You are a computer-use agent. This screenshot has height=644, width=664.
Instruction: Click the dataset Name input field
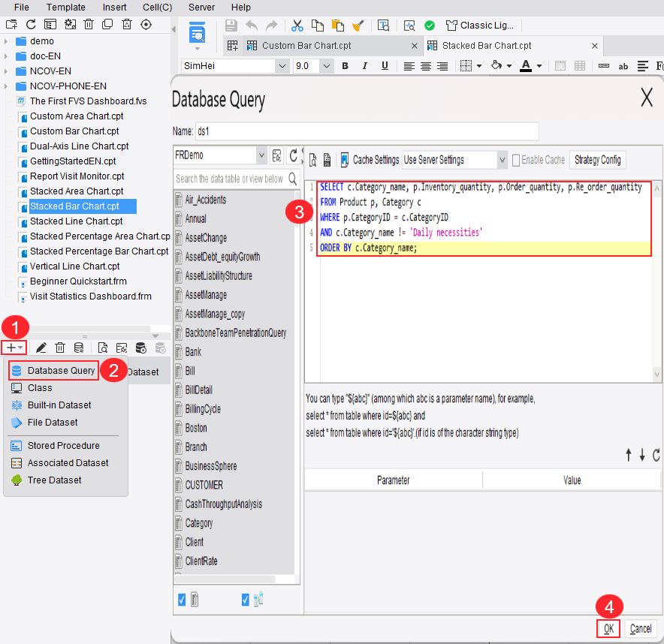367,131
